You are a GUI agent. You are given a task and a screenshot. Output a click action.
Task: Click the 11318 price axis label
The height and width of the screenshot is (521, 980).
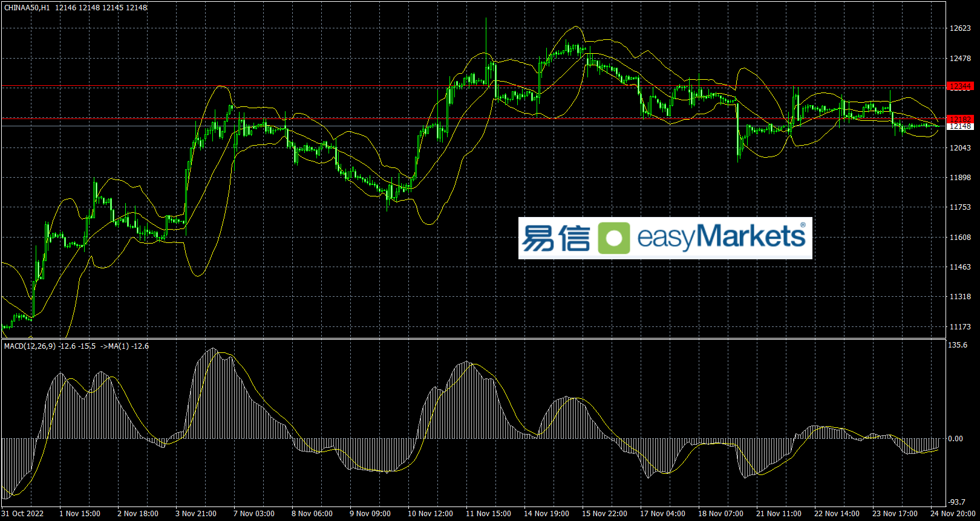(960, 297)
